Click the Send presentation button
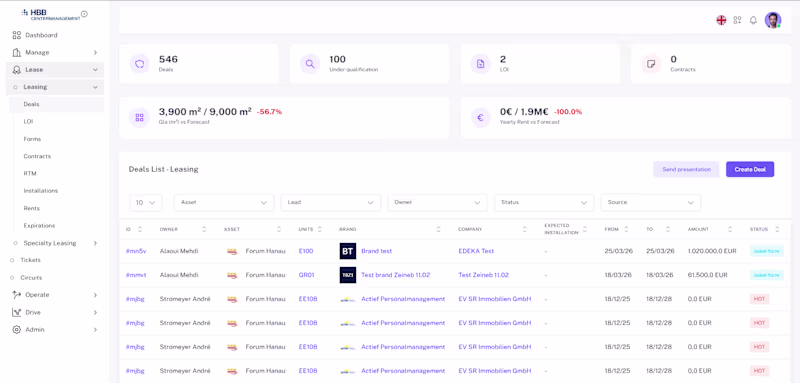The image size is (800, 383). pyautogui.click(x=686, y=169)
